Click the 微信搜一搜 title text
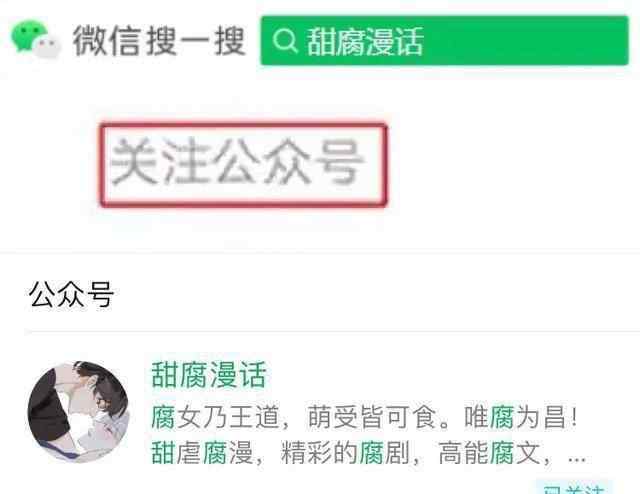 point(159,40)
